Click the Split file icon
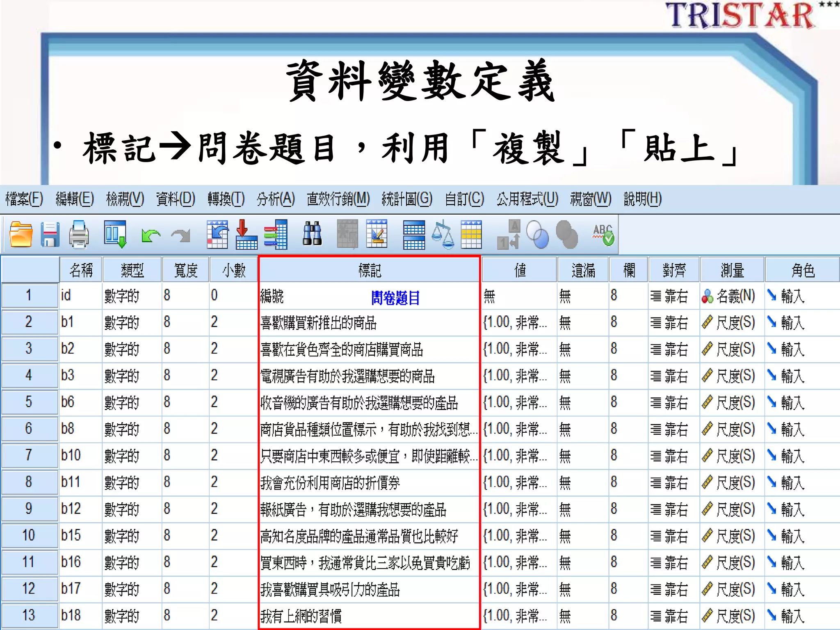The height and width of the screenshot is (630, 840). point(414,235)
